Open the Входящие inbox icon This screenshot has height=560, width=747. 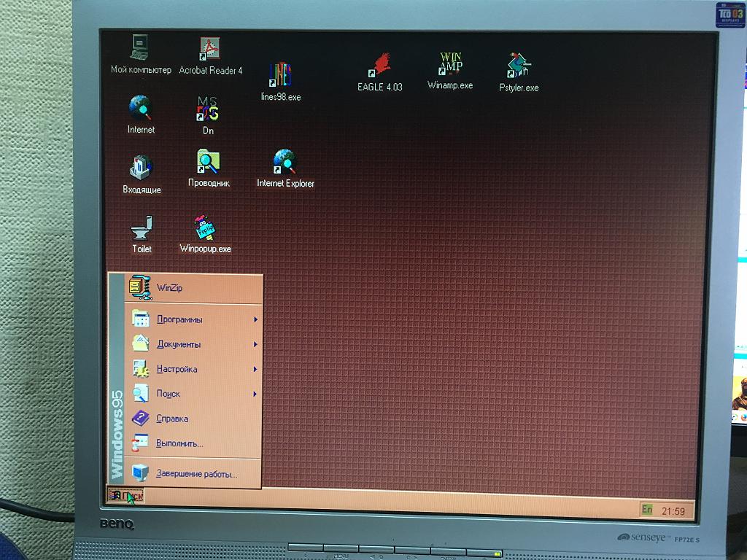(142, 166)
